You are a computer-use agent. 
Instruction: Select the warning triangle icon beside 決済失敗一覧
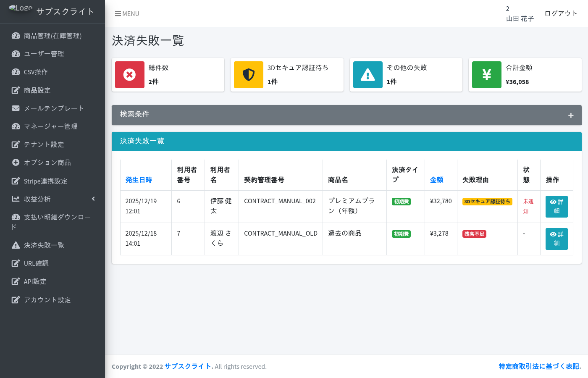16,245
